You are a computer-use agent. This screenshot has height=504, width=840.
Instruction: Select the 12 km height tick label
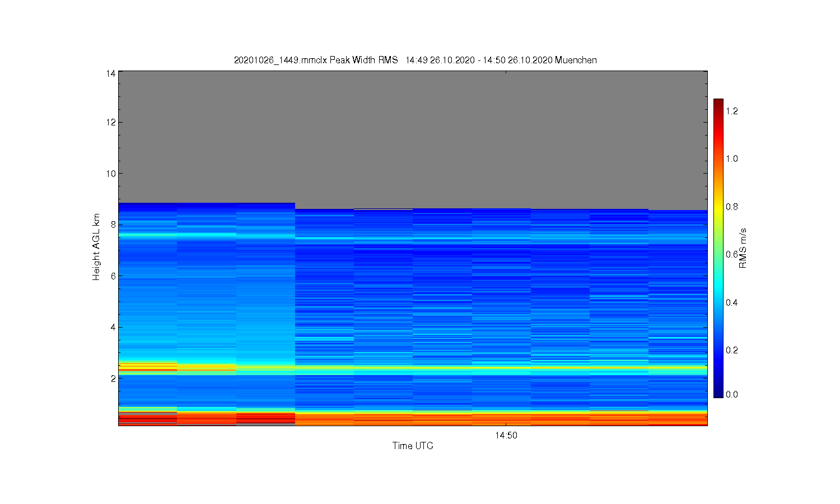tap(110, 122)
